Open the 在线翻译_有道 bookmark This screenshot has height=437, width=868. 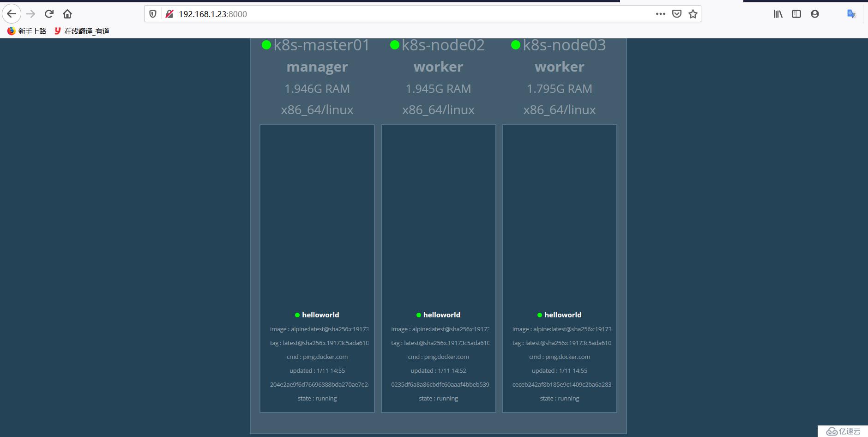coord(82,31)
